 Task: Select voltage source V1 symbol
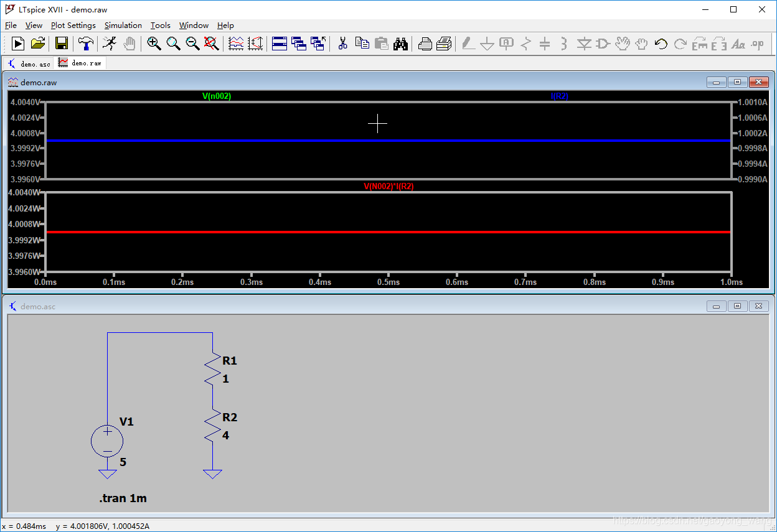[107, 442]
